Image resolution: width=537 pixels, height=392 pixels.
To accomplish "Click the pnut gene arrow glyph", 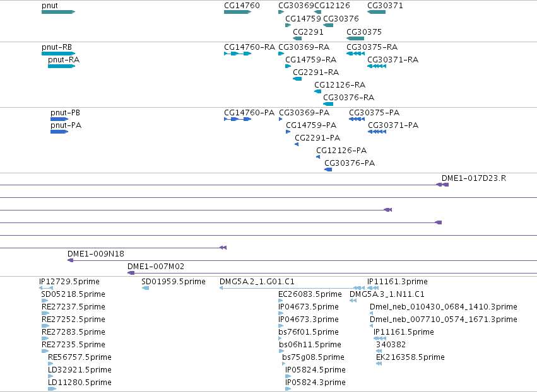I will pos(58,12).
